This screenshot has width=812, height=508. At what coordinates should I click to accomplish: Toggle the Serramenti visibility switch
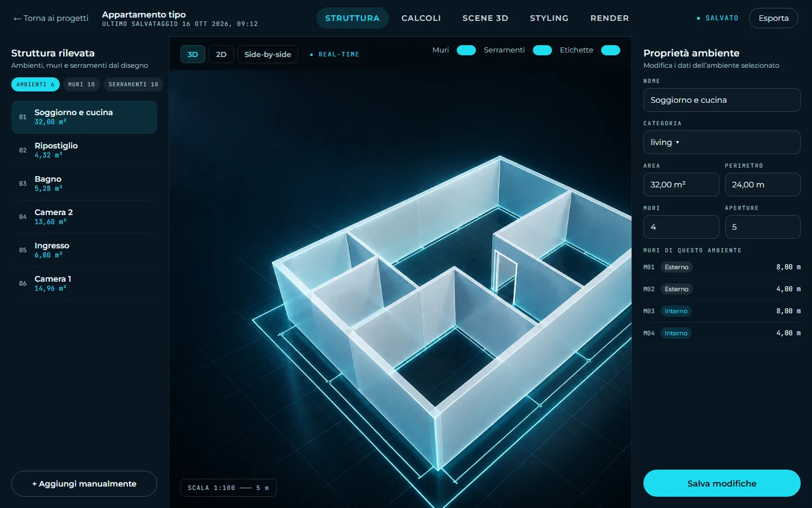542,50
